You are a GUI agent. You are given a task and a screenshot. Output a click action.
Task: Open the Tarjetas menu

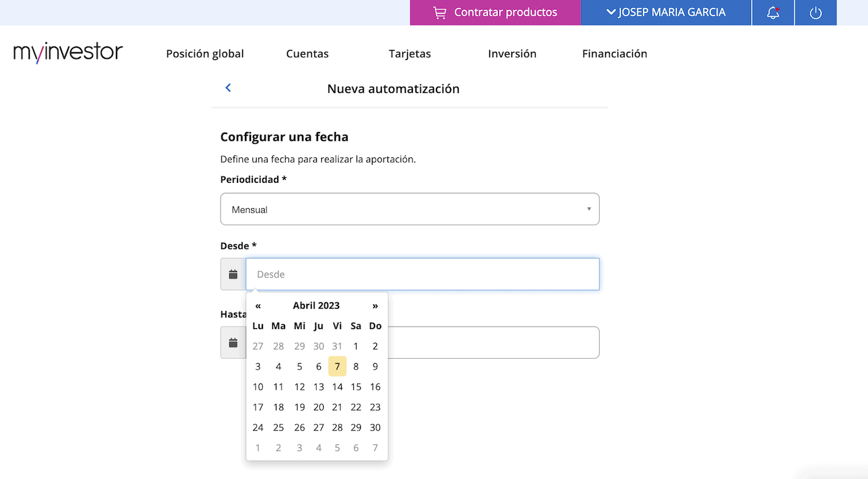click(x=409, y=54)
